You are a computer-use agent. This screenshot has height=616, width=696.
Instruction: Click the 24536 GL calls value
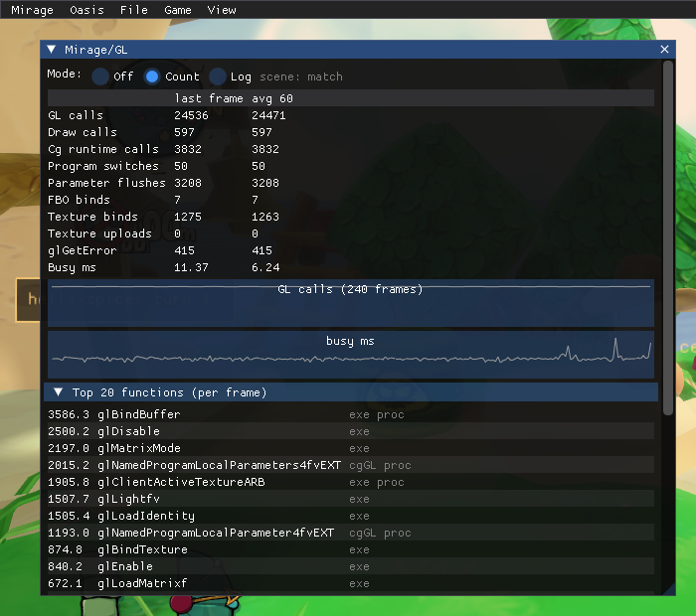(x=191, y=115)
